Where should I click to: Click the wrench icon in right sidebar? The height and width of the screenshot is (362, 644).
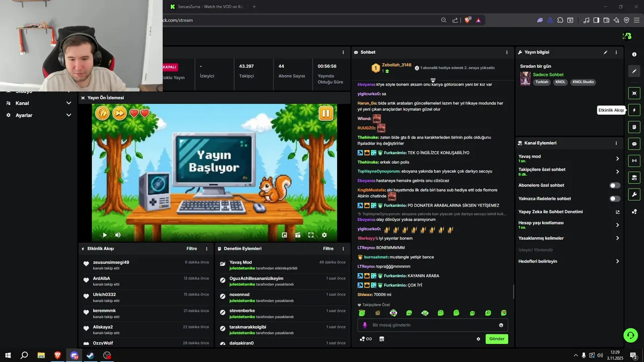tap(634, 195)
